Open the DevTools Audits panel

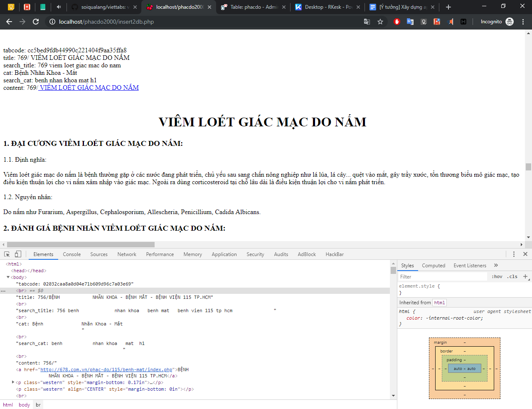(281, 254)
